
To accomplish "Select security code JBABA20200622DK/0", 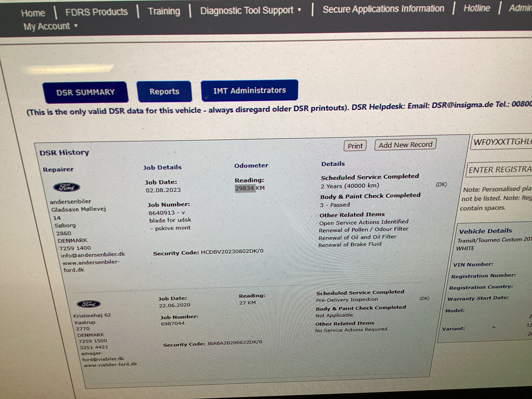I will (x=234, y=343).
